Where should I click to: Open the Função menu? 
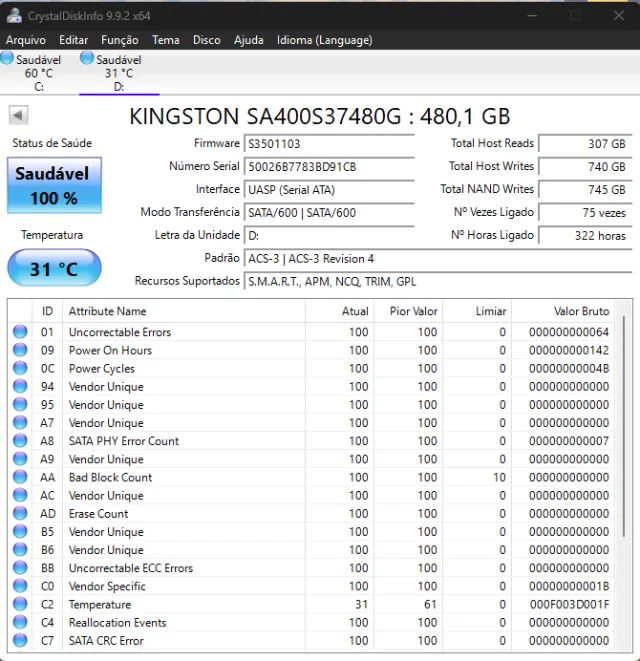pyautogui.click(x=120, y=40)
